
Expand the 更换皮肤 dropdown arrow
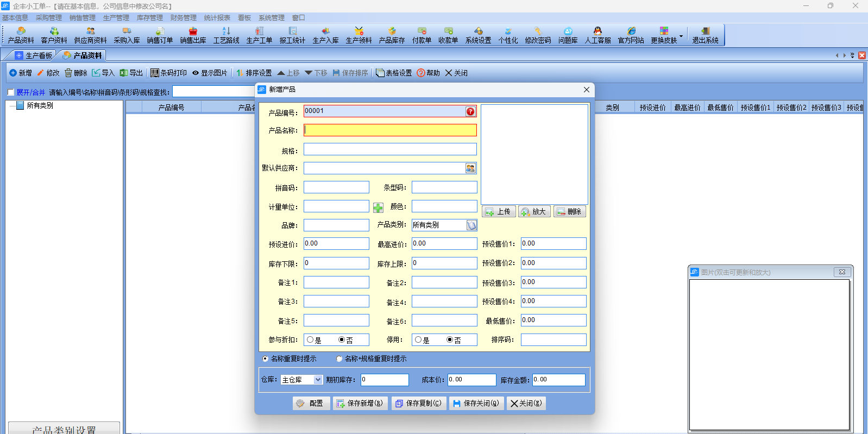click(681, 36)
